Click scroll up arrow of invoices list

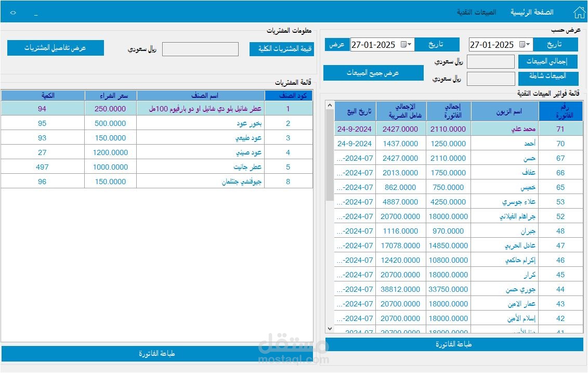pos(330,105)
